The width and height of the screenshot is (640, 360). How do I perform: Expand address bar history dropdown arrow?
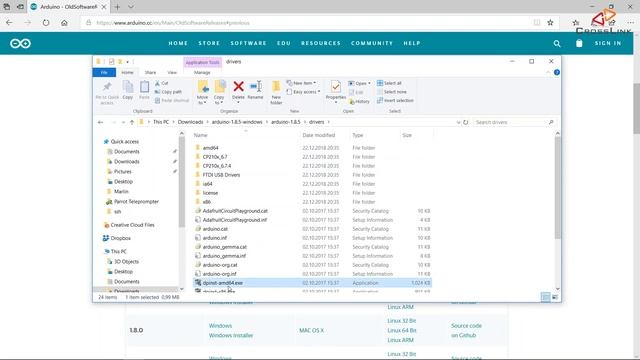[x=458, y=122]
